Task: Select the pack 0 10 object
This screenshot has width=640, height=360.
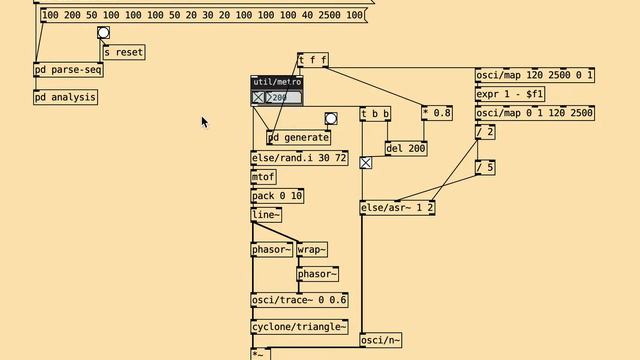Action: [277, 196]
